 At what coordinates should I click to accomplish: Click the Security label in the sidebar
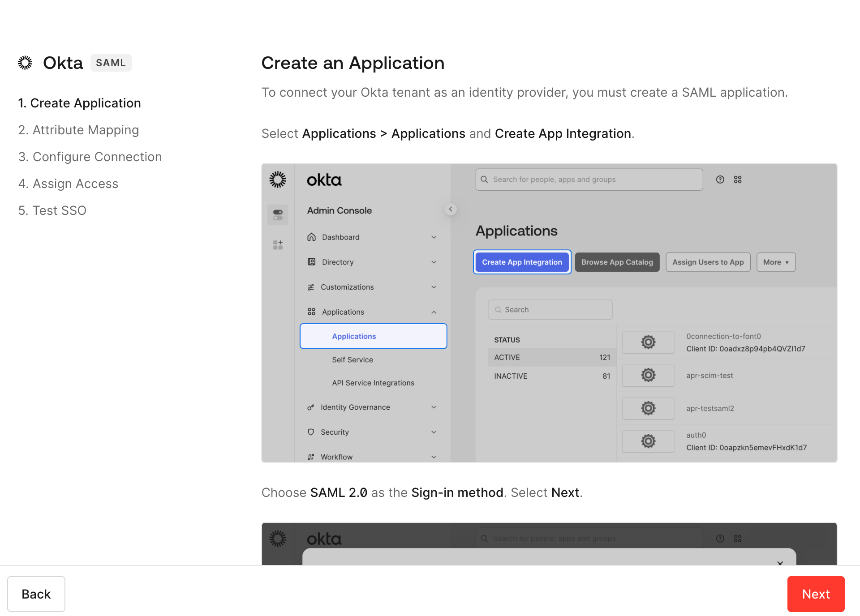coord(335,432)
